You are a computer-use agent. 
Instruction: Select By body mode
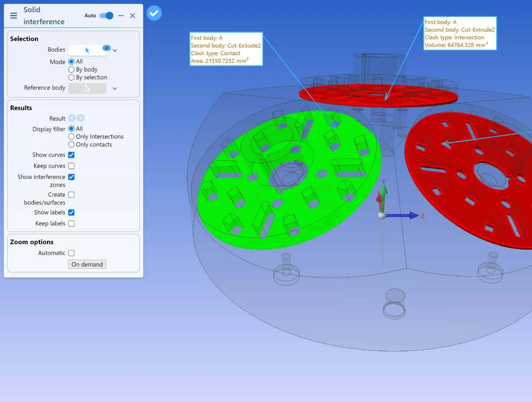(x=71, y=70)
